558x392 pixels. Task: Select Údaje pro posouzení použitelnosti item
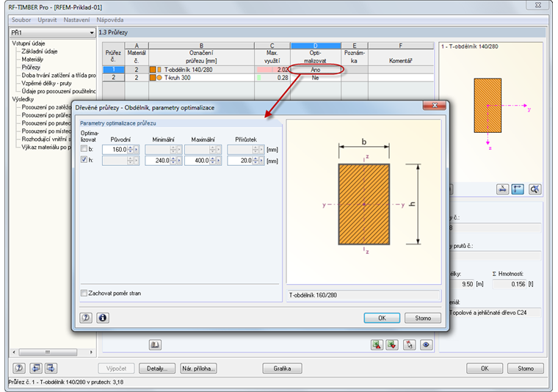tap(59, 92)
